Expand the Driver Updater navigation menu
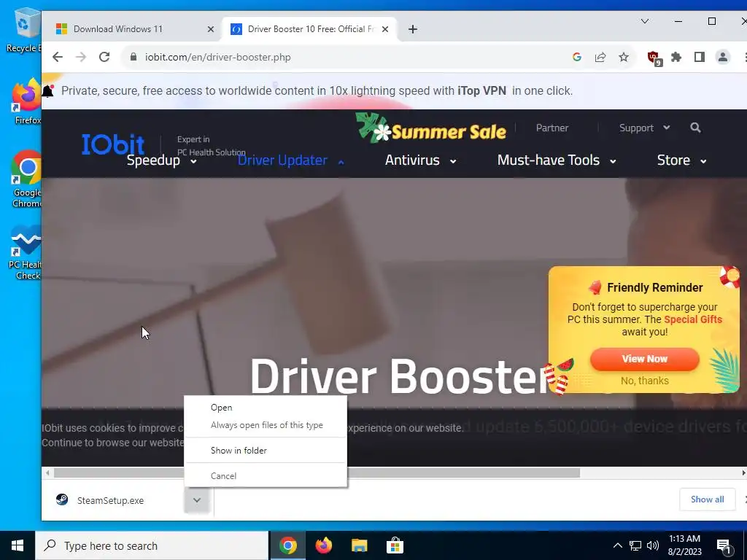This screenshot has height=560, width=747. 290,160
